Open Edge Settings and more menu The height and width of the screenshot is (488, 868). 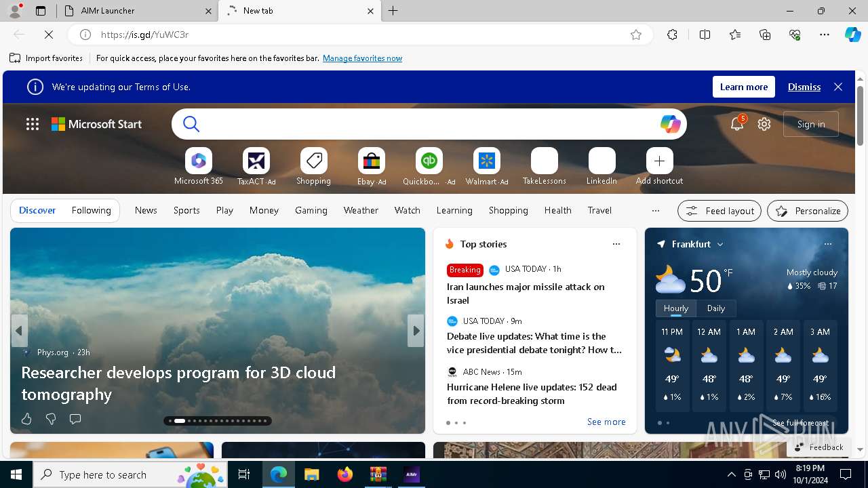tap(825, 35)
